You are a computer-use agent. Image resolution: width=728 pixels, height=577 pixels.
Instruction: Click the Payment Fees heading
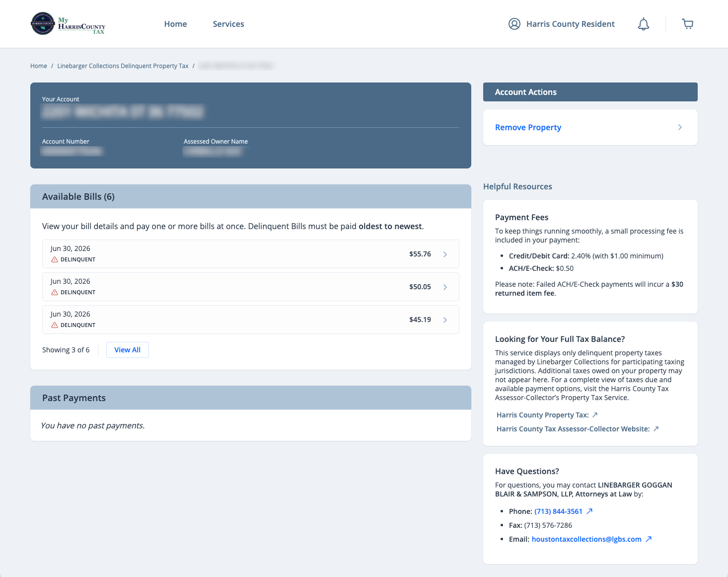point(521,217)
